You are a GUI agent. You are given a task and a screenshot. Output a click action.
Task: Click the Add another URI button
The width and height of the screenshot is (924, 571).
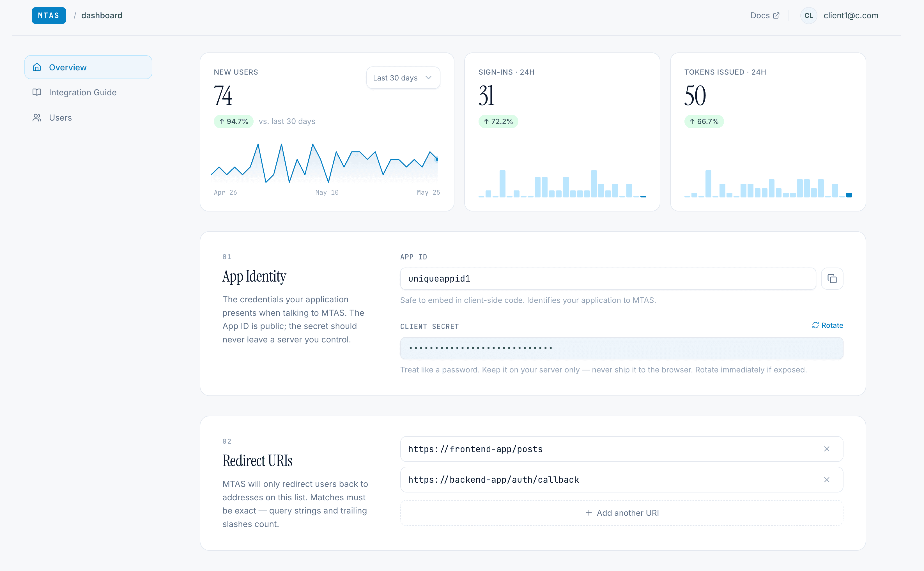(x=622, y=513)
